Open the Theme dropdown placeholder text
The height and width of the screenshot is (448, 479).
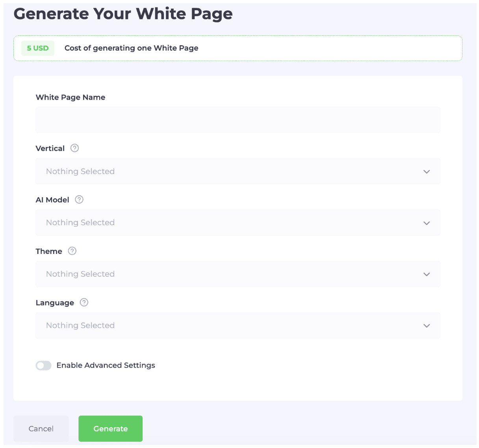pyautogui.click(x=80, y=274)
